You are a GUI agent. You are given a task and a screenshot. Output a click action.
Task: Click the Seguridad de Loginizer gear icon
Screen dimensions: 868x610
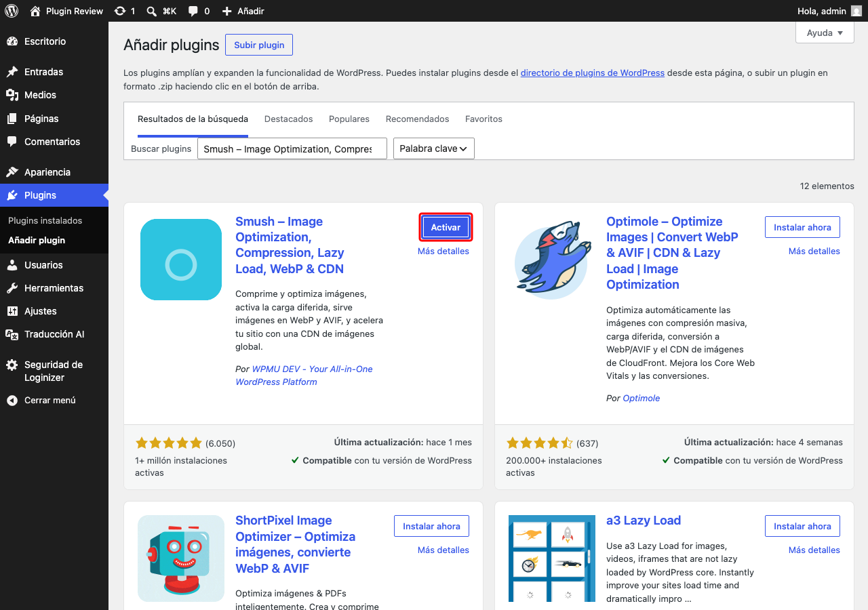[x=12, y=365]
